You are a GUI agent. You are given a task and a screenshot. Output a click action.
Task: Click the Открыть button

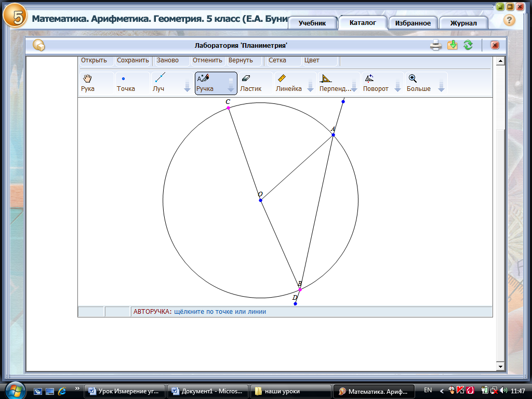[x=96, y=60]
